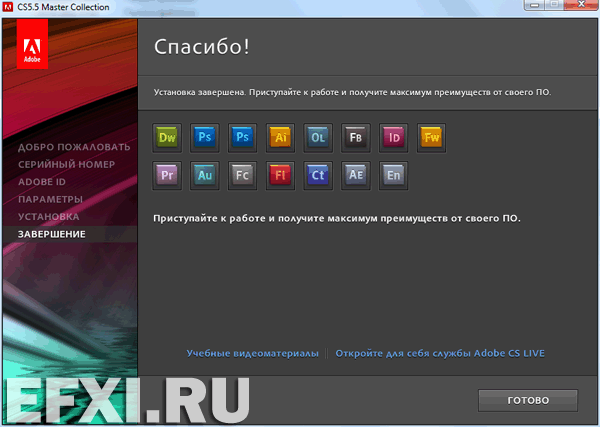This screenshot has height=427, width=600.
Task: Open Premiere Pro via Pr icon
Action: tap(167, 176)
